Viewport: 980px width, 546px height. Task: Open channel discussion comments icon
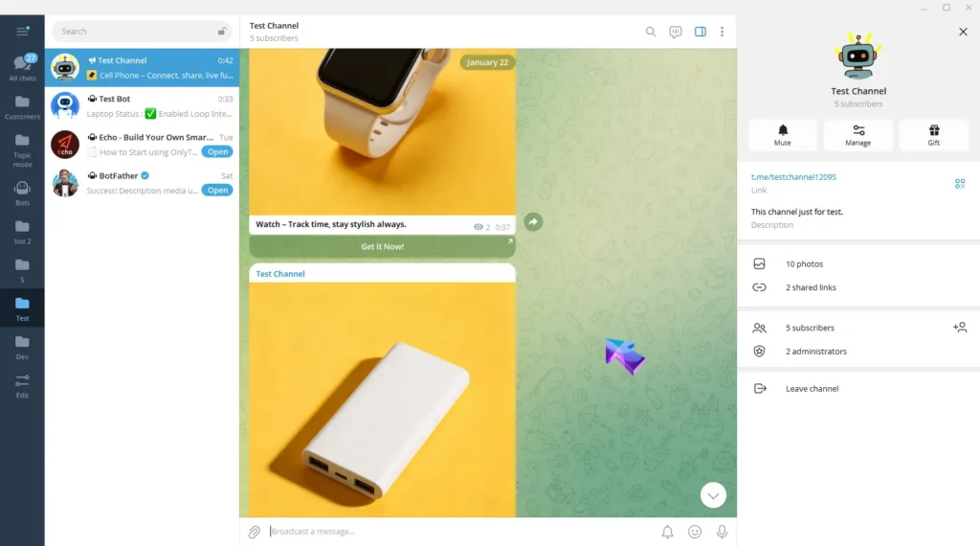[x=676, y=32]
